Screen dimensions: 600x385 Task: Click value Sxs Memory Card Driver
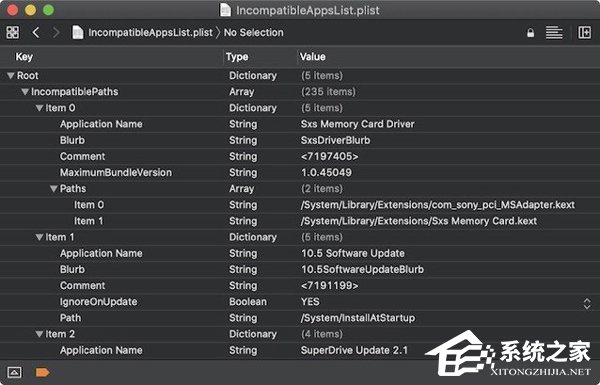click(x=358, y=124)
